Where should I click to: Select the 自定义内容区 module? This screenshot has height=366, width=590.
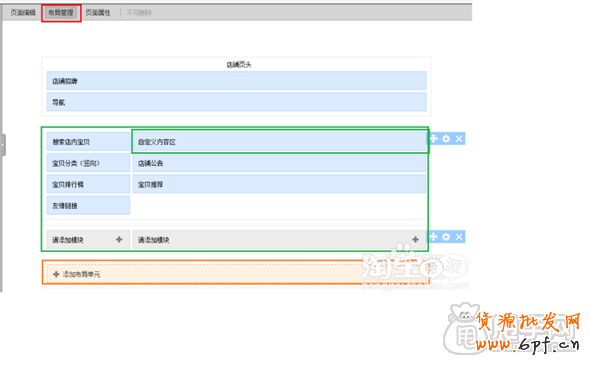point(279,142)
